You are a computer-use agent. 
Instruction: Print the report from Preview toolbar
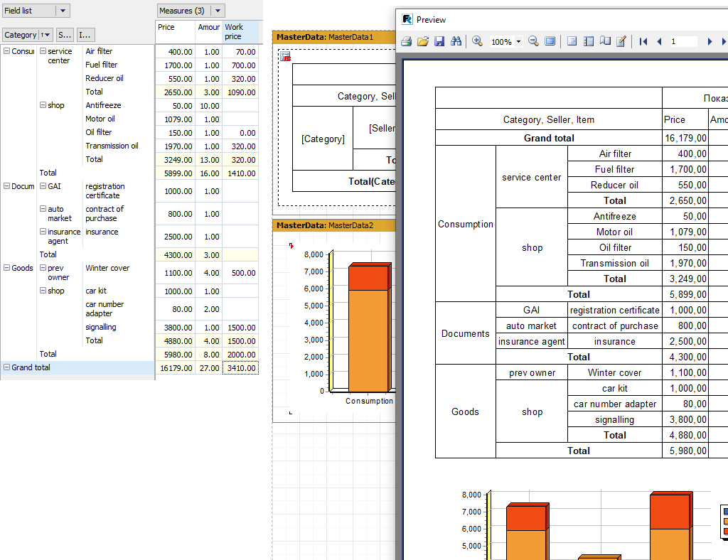pos(406,41)
